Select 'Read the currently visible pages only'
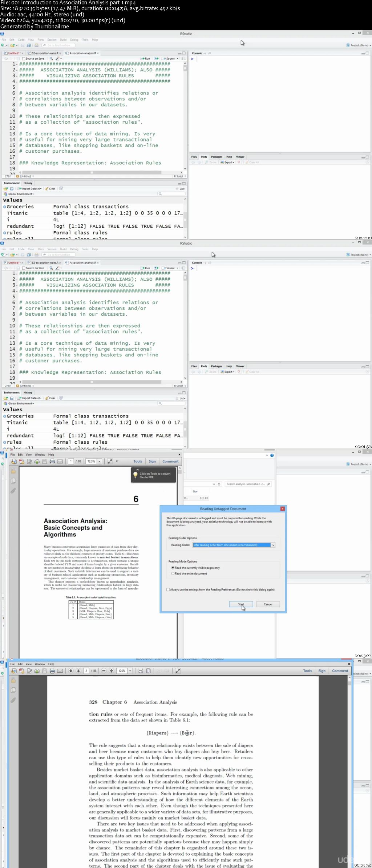The image size is (372, 868). click(173, 568)
